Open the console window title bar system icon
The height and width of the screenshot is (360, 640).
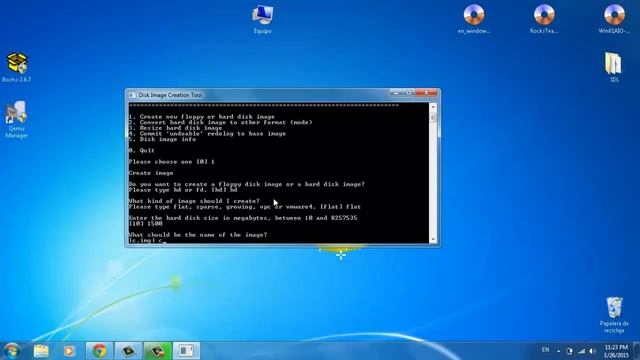pyautogui.click(x=132, y=95)
